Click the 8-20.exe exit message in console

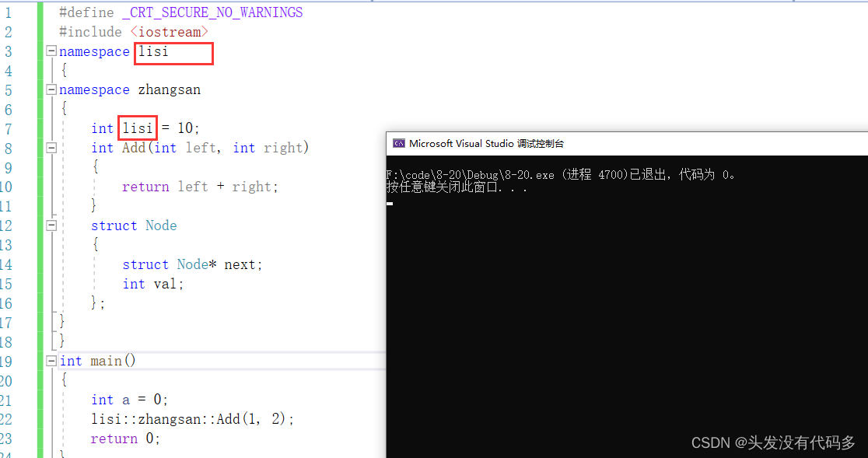tap(562, 175)
